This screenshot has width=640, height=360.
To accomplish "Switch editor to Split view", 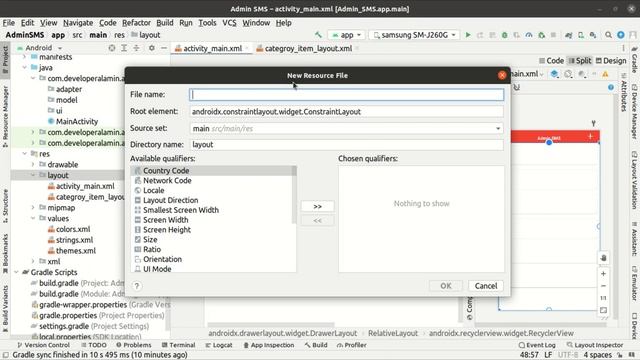I will click(580, 61).
